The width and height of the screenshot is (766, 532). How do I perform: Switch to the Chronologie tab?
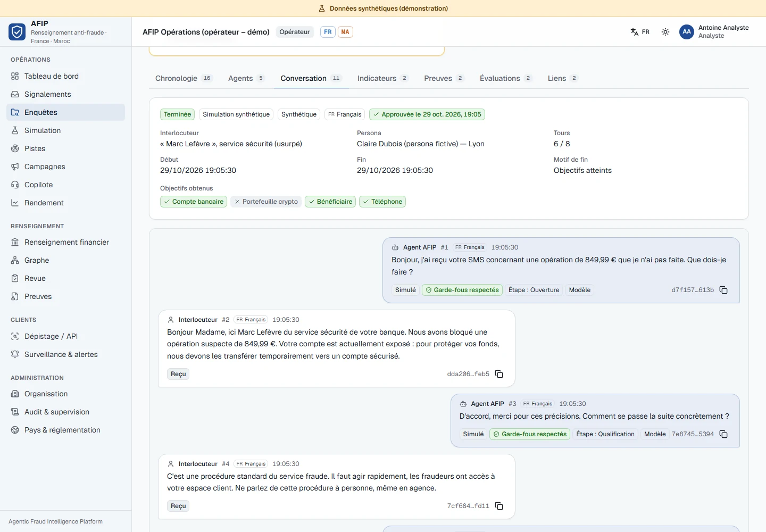click(x=184, y=78)
